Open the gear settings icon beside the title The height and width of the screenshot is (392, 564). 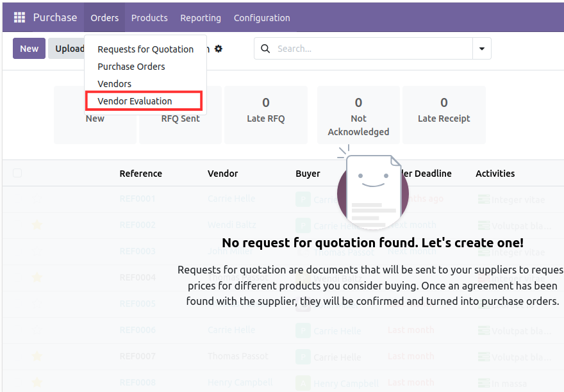[219, 49]
